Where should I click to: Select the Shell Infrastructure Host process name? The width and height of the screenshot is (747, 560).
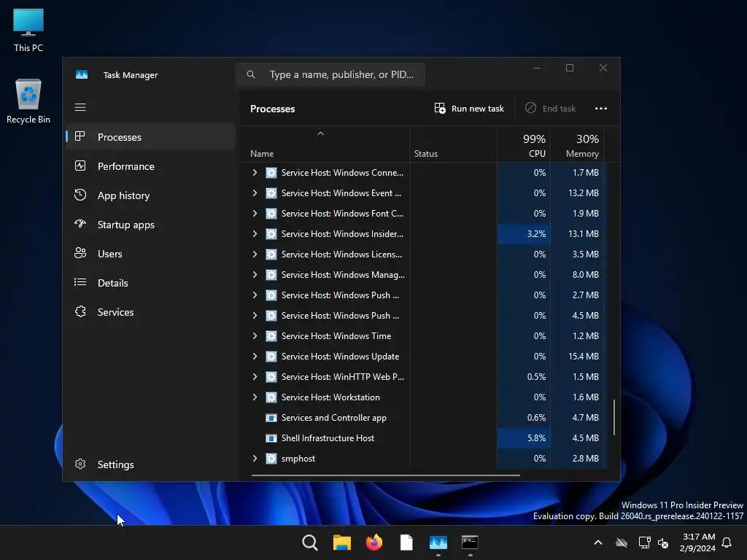tap(328, 438)
